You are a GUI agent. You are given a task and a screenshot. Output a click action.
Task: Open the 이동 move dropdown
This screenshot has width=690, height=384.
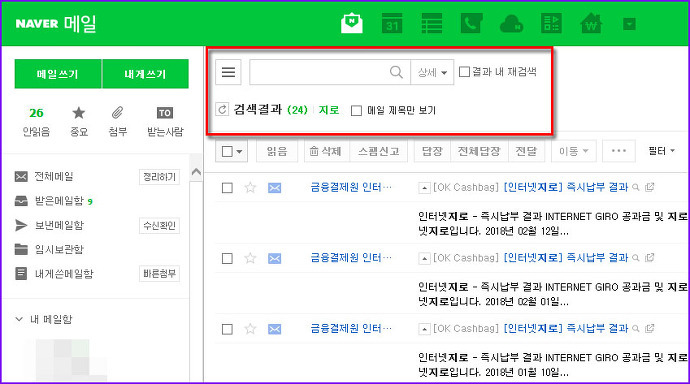(573, 151)
